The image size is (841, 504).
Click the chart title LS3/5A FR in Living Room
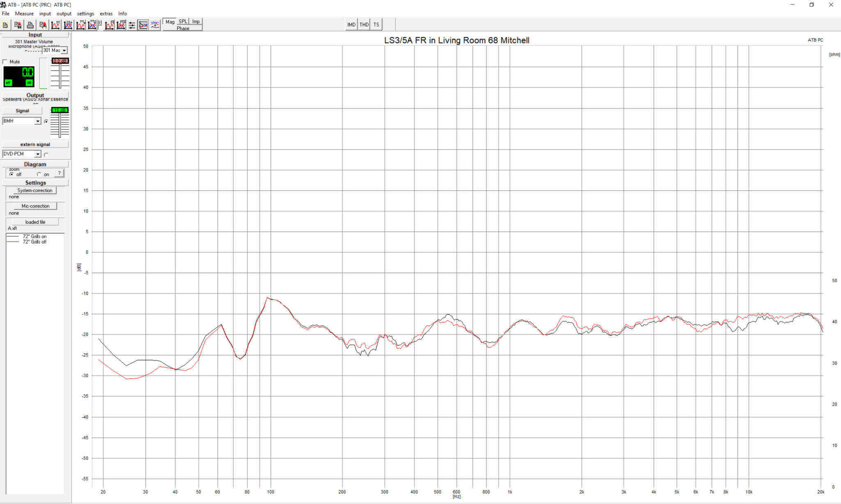click(457, 40)
